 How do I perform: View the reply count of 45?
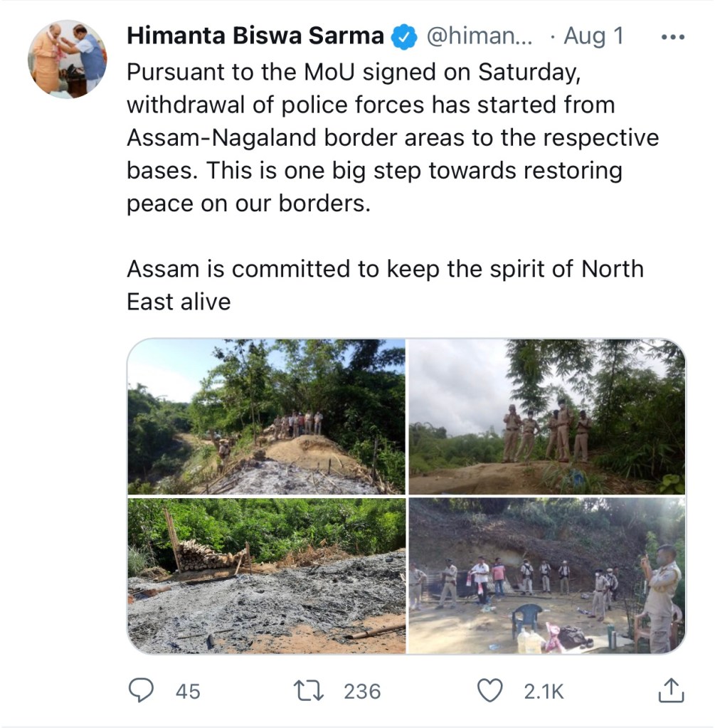[x=188, y=691]
